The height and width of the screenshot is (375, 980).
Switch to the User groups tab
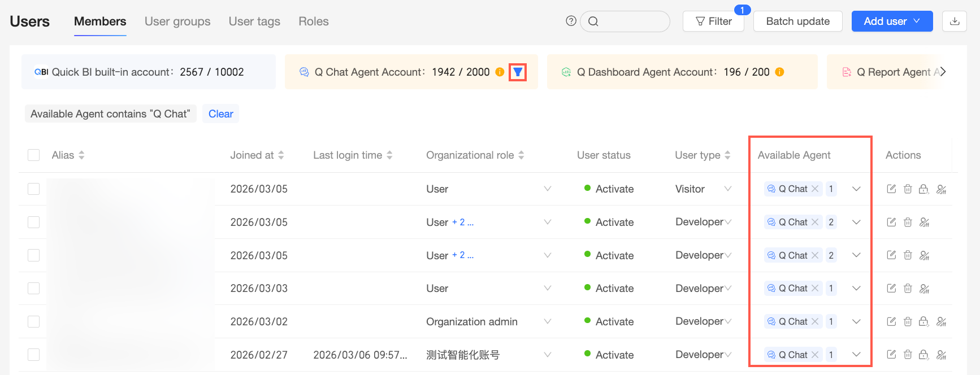[x=177, y=21]
